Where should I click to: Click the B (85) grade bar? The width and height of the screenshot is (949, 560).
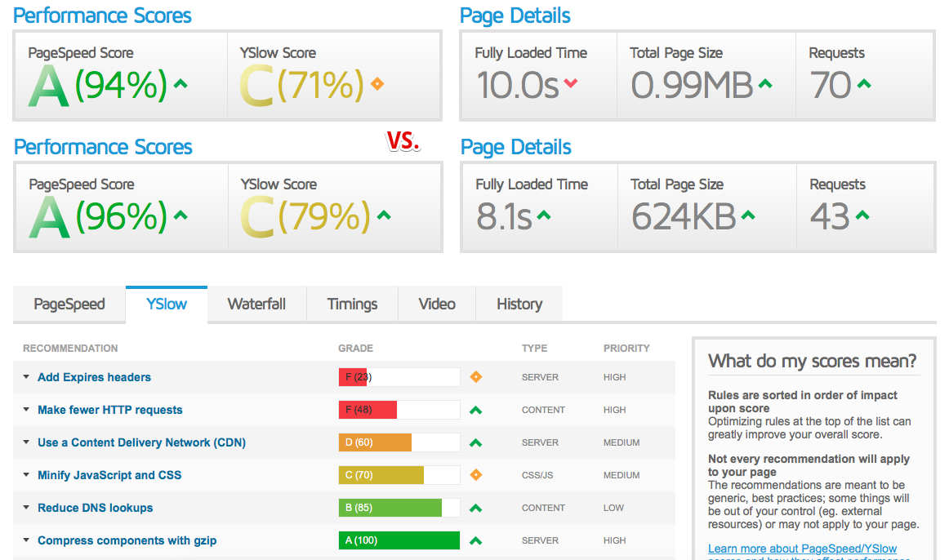click(399, 508)
